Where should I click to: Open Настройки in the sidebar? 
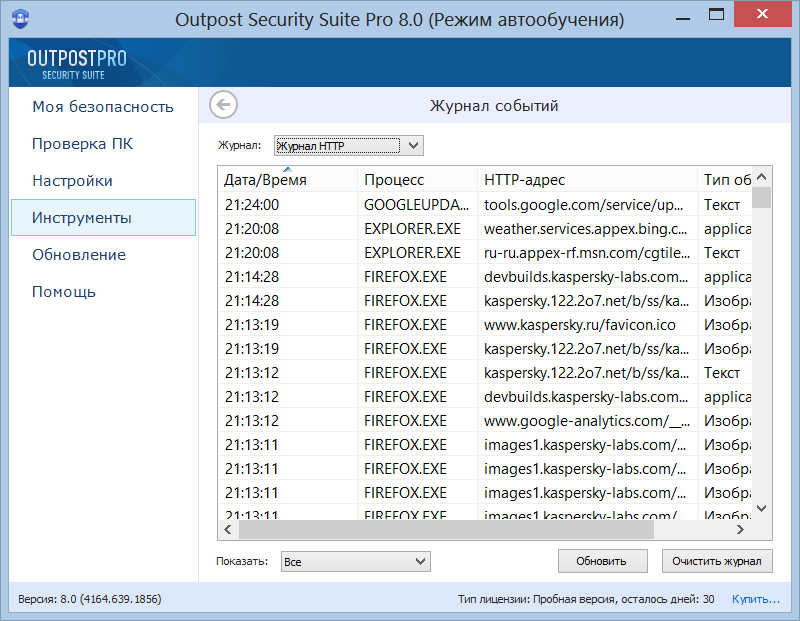72,181
